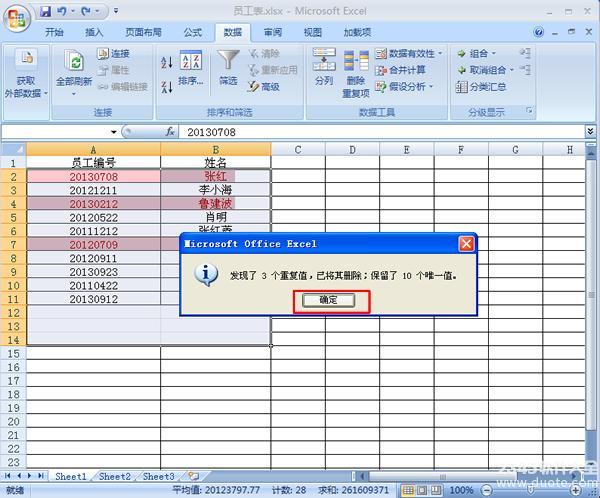Switch to the 公式 ribbon tab
This screenshot has height=498, width=600.
pos(192,32)
